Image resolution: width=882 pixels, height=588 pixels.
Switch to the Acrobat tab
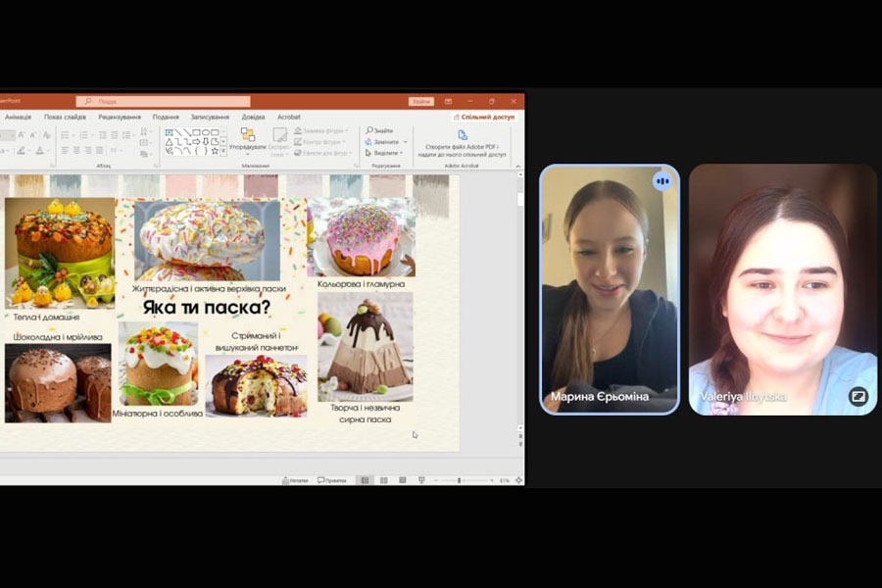pyautogui.click(x=288, y=117)
